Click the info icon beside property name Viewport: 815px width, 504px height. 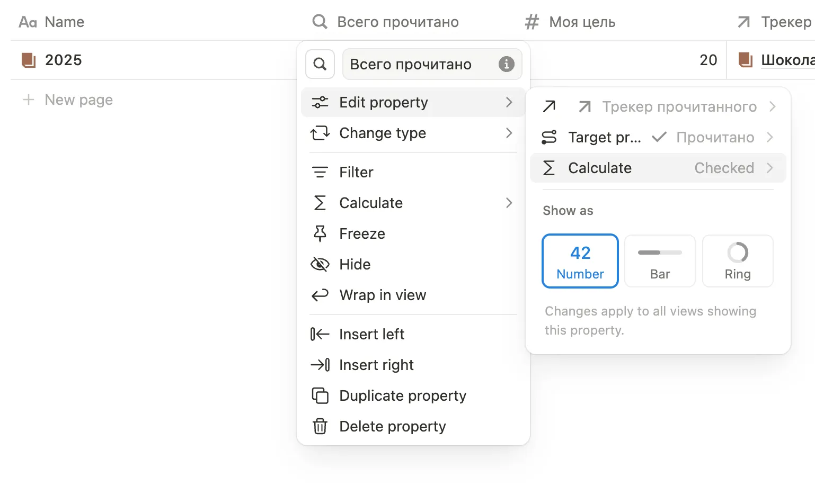[x=506, y=64]
